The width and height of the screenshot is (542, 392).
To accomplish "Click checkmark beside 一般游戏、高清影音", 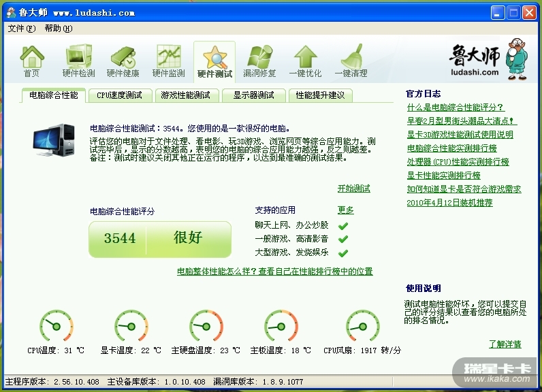I will (343, 239).
